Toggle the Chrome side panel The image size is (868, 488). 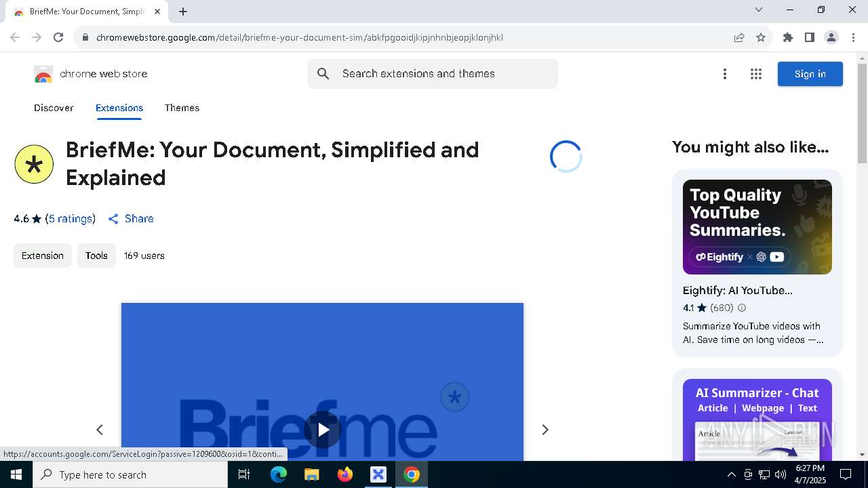coord(810,37)
